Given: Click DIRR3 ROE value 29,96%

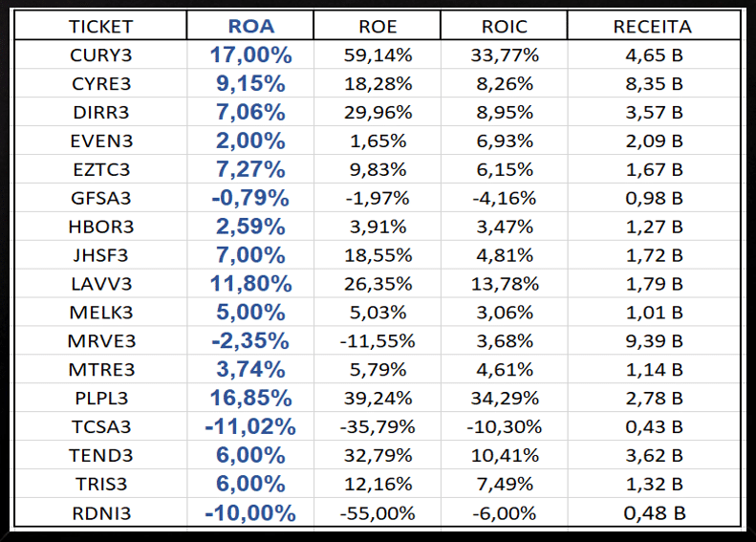Looking at the screenshot, I should (378, 112).
